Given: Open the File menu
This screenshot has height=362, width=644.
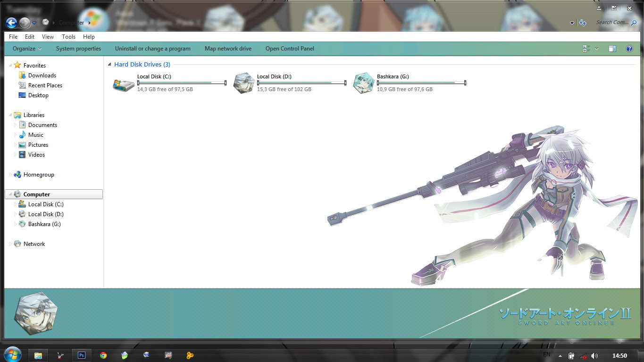Looking at the screenshot, I should [13, 37].
